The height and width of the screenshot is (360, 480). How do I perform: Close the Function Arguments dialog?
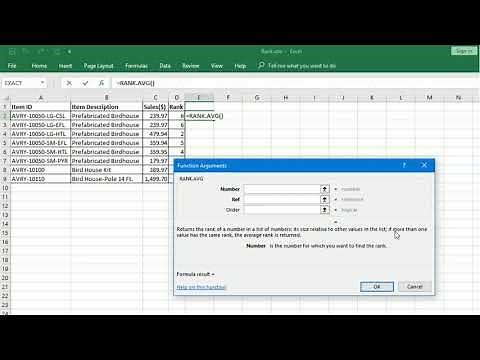coord(424,165)
